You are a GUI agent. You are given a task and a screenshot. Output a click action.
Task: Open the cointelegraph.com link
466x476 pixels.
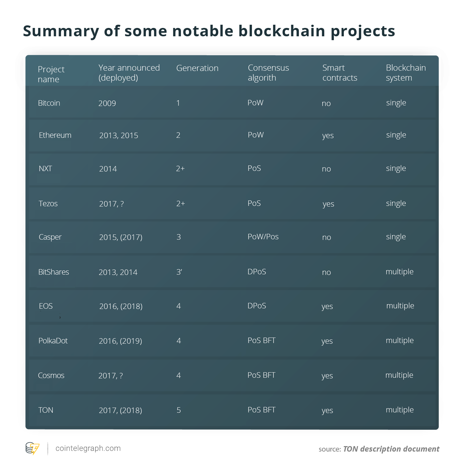88,448
